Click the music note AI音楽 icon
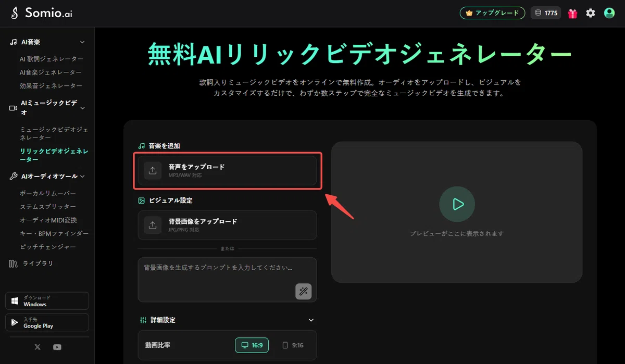 pos(14,42)
